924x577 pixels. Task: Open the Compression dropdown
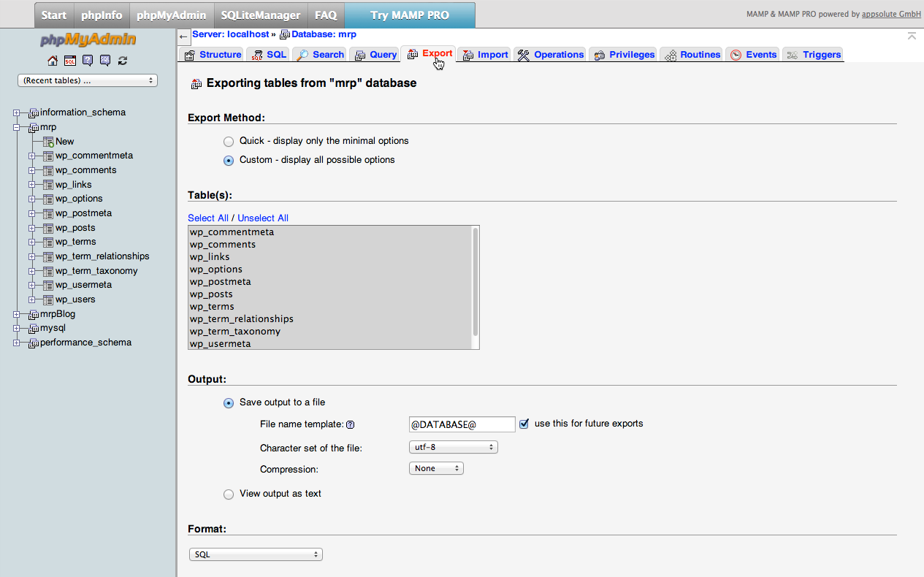pyautogui.click(x=436, y=468)
